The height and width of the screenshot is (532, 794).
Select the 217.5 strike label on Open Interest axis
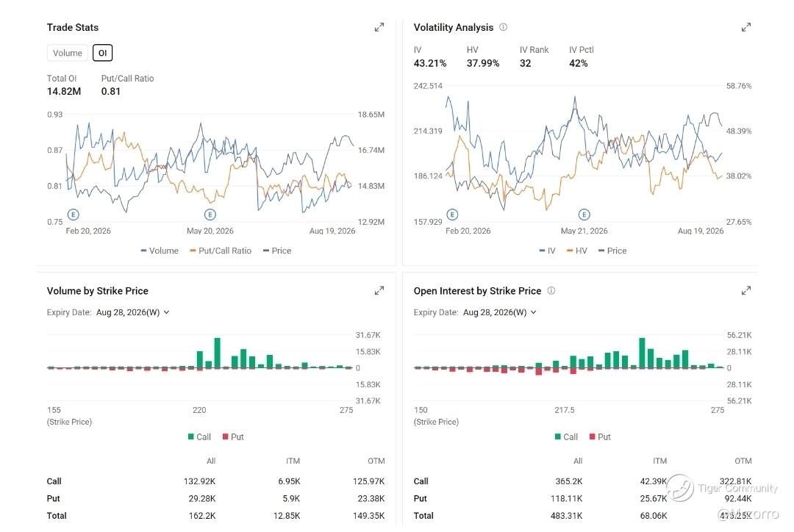point(564,410)
